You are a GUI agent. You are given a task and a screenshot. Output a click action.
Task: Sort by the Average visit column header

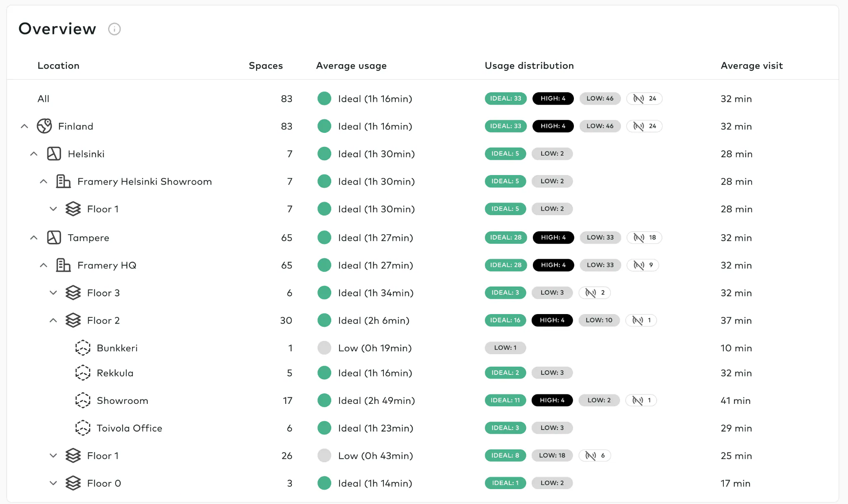pos(752,65)
